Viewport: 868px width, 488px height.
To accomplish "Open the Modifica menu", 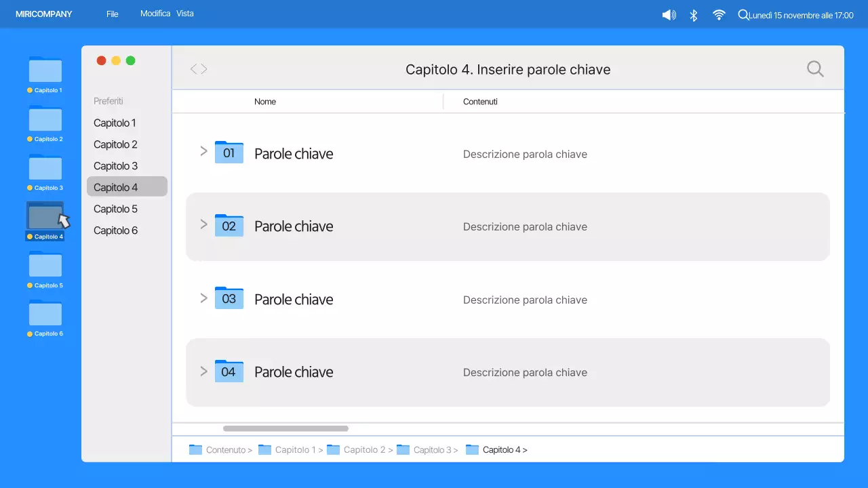I will click(155, 13).
